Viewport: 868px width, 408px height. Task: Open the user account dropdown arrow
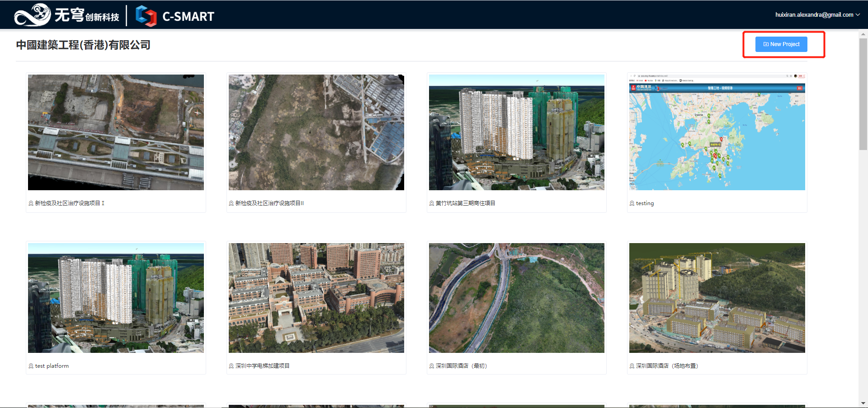click(858, 15)
